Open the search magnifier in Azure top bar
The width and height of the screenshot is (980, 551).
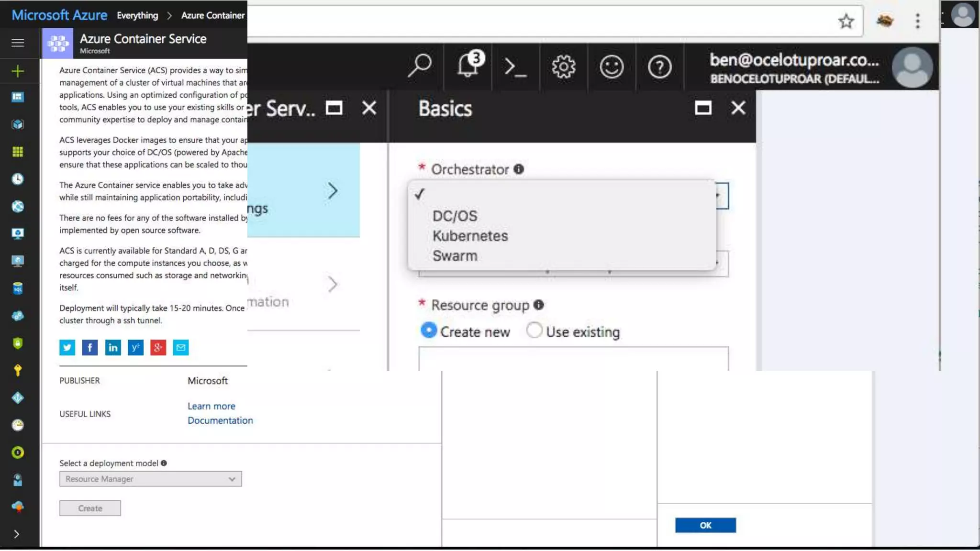pos(419,66)
